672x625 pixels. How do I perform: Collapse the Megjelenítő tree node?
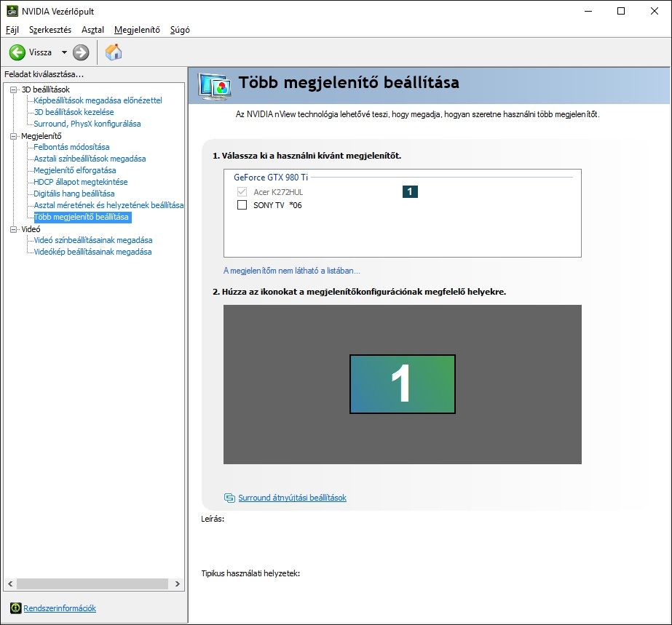(14, 136)
